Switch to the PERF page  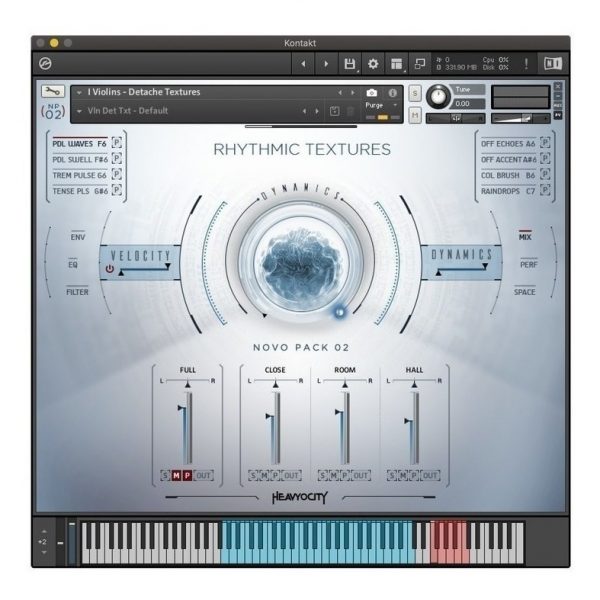pos(529,264)
